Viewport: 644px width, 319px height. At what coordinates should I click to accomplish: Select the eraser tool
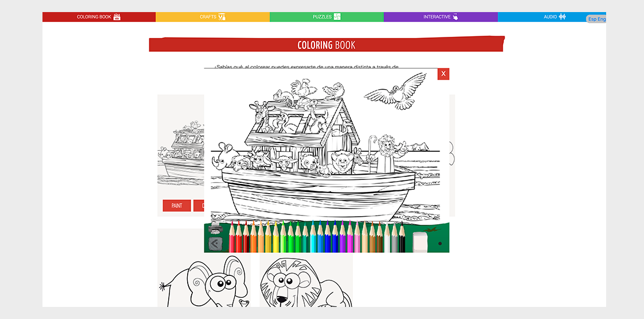[x=420, y=242]
